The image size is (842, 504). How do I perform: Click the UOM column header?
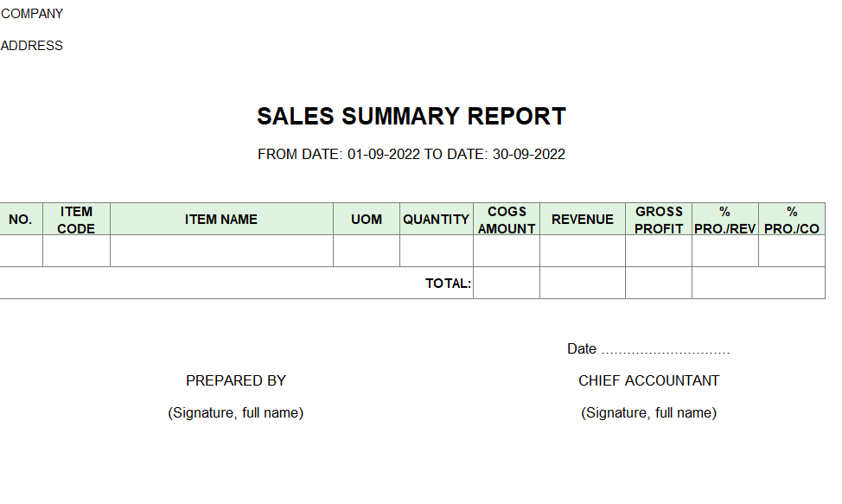367,219
